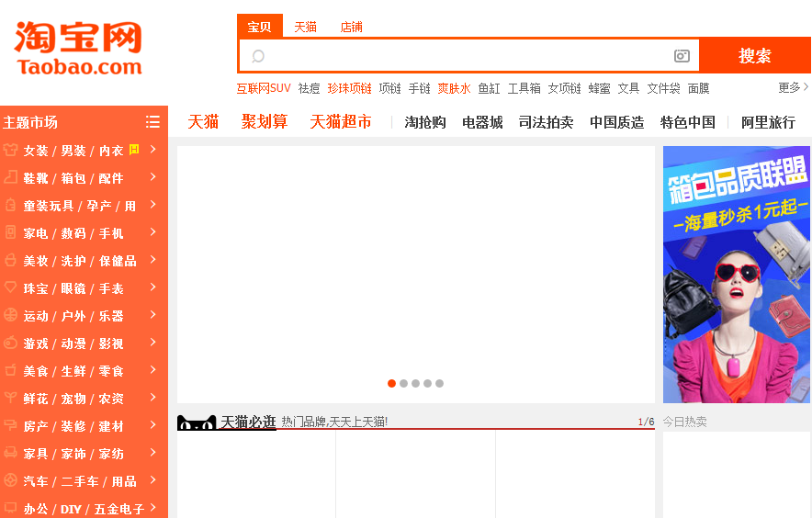Expand 游戏 / 动漫 / 影视 arrow
Viewport: 812px width, 518px height.
(x=152, y=342)
